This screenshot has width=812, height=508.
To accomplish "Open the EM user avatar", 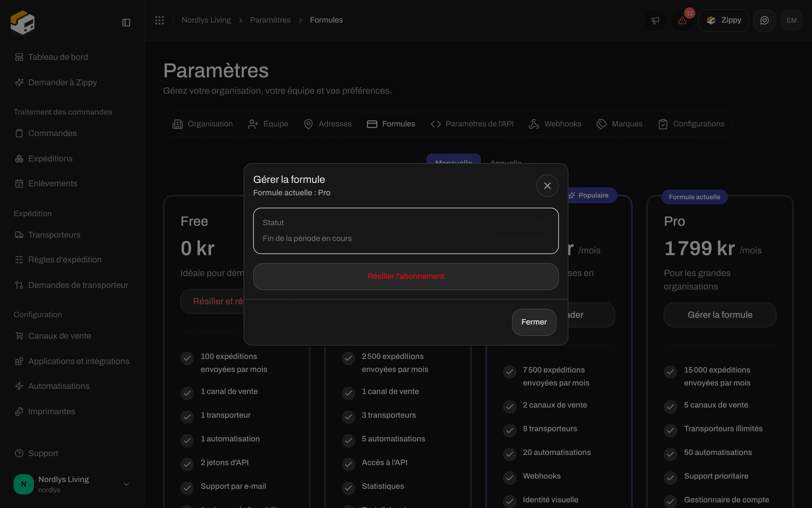I will [x=791, y=20].
